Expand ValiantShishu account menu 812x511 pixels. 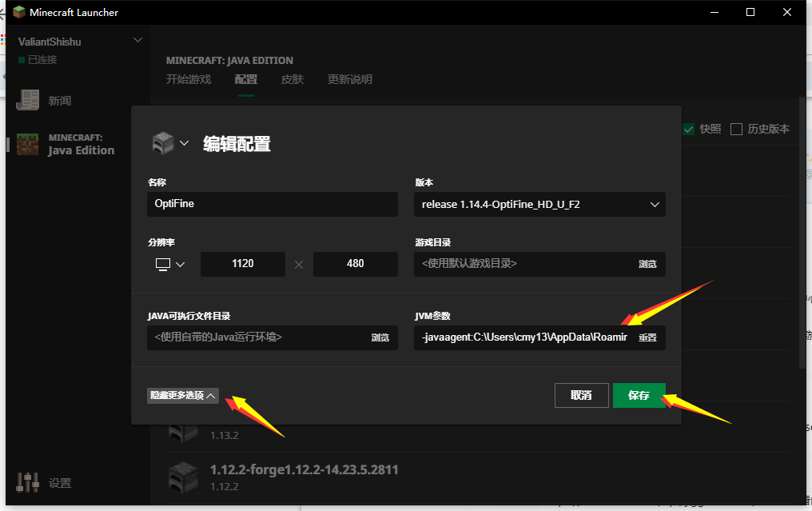tap(137, 40)
